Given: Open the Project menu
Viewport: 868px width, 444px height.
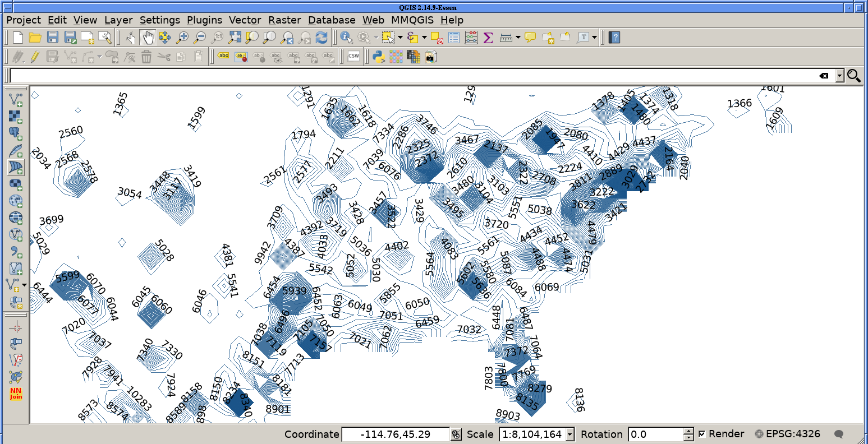Looking at the screenshot, I should (24, 20).
